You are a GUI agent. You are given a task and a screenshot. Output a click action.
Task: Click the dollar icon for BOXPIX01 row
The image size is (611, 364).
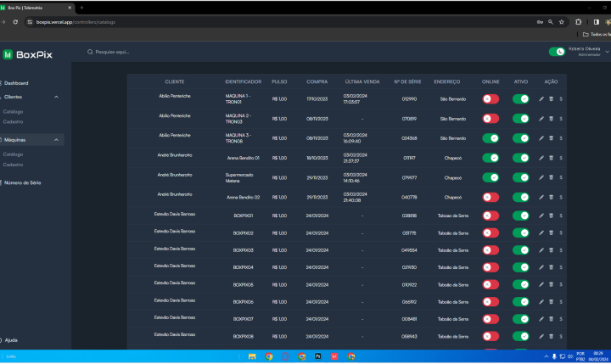tap(560, 216)
